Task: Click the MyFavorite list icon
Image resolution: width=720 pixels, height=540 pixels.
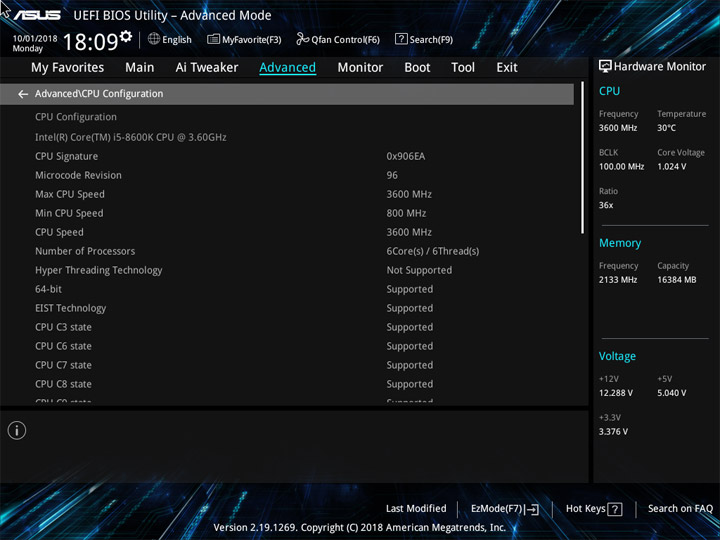Action: pyautogui.click(x=213, y=39)
